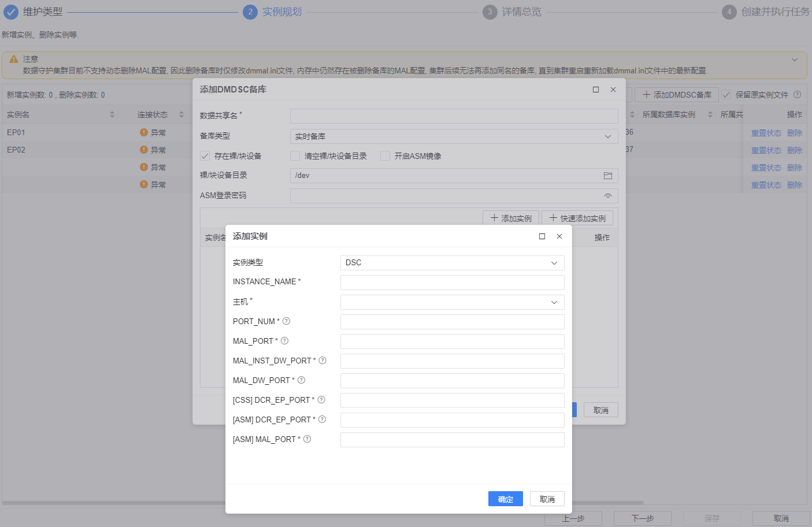Go to the 维护类型 step
Screen dimensions: 812x527
pos(43,12)
